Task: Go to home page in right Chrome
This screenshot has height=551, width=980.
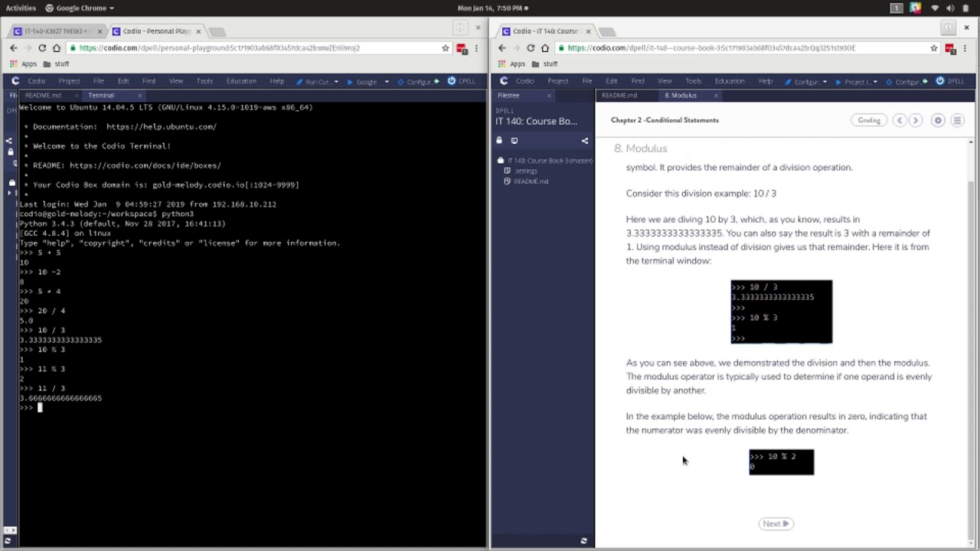Action: (545, 47)
